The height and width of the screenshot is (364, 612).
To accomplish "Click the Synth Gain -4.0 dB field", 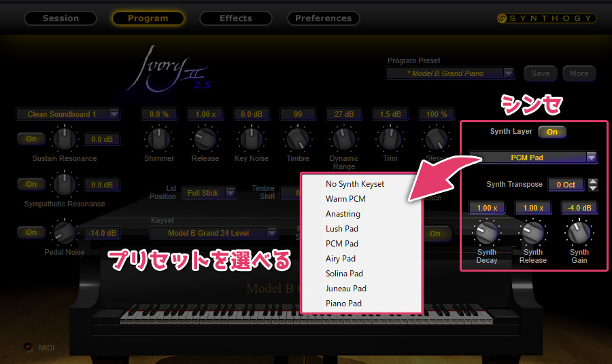I will [579, 208].
